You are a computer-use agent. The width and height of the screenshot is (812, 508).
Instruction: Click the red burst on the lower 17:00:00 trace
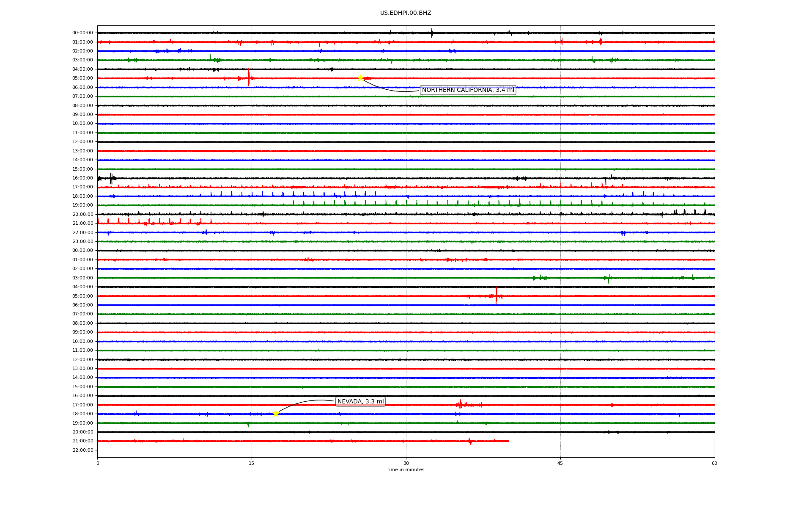pyautogui.click(x=462, y=405)
